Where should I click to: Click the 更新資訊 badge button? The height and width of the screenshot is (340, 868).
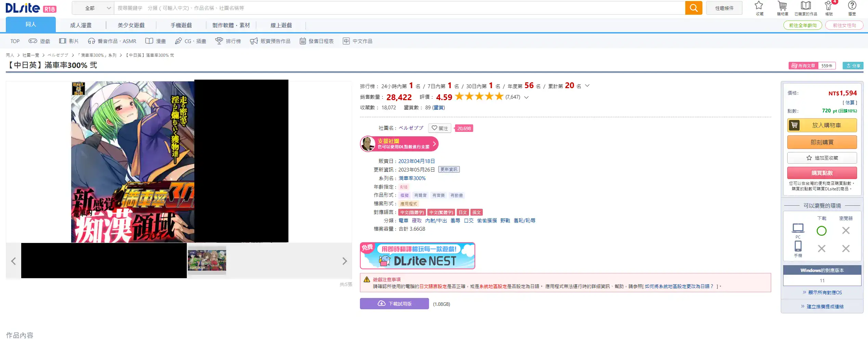[449, 169]
